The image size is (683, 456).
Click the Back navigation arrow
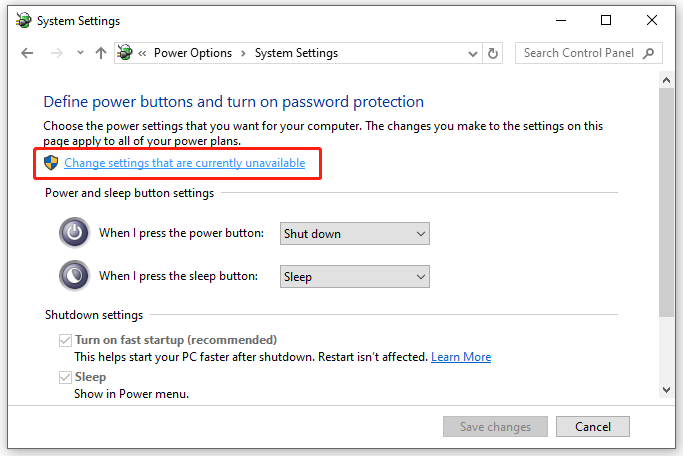[27, 54]
